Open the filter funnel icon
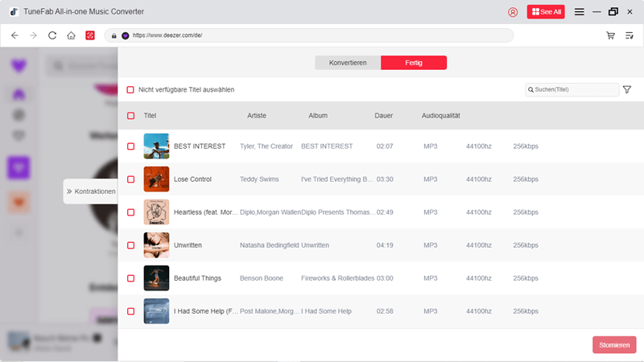The height and width of the screenshot is (362, 644). 627,89
